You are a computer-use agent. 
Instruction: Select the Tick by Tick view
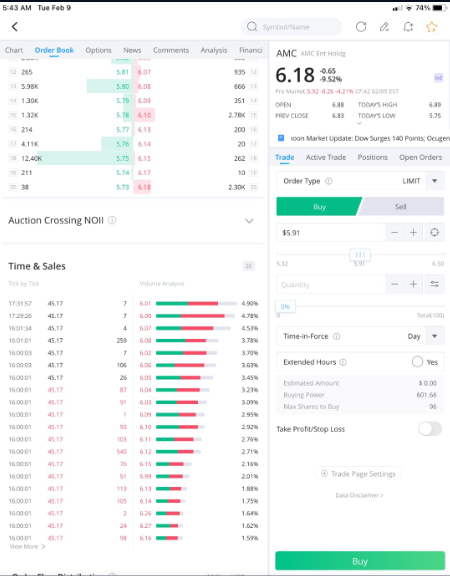(x=24, y=284)
